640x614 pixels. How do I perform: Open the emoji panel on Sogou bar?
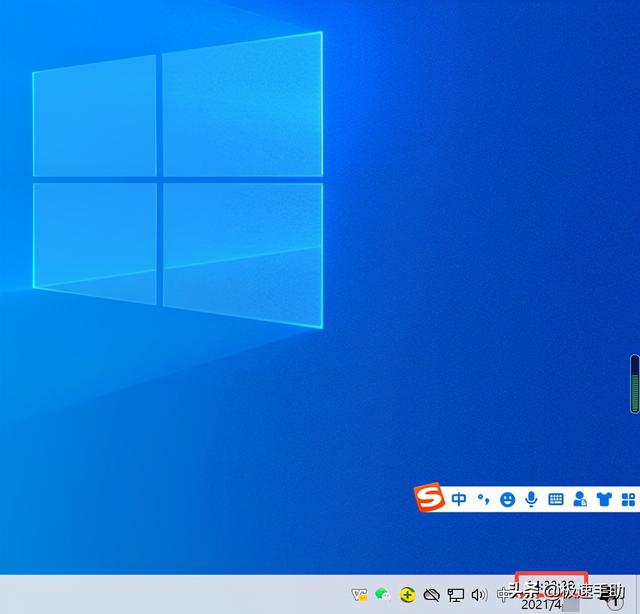(507, 499)
